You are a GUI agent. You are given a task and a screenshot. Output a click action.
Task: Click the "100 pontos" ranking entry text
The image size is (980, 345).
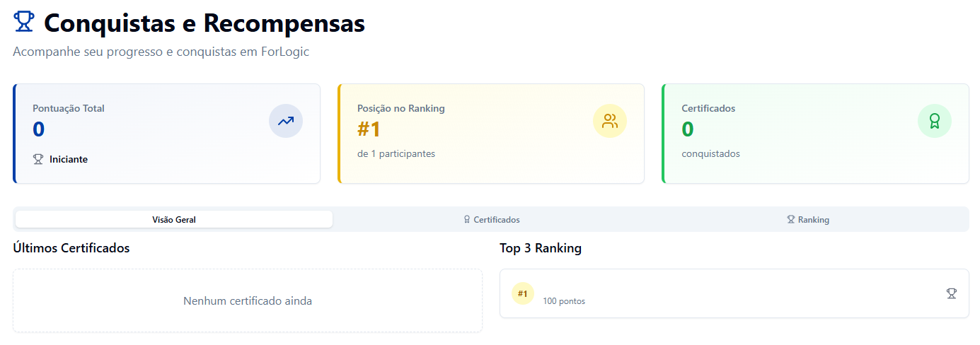[x=564, y=301]
